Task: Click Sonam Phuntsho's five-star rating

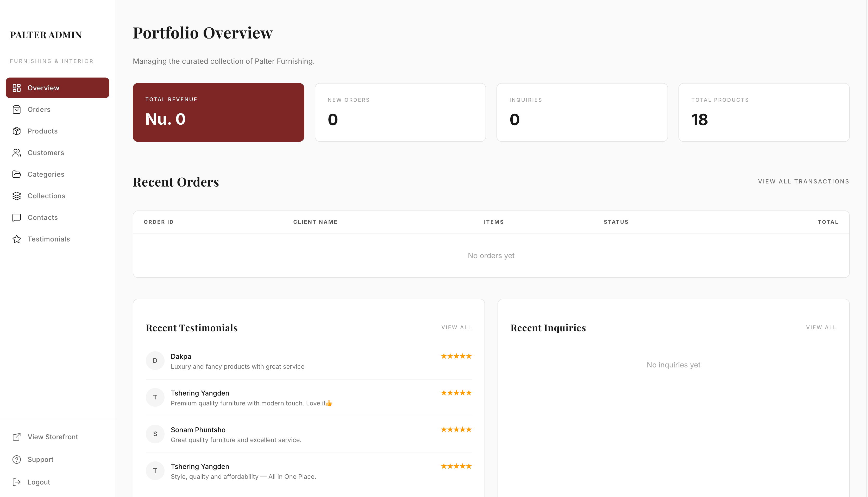Action: click(x=456, y=429)
